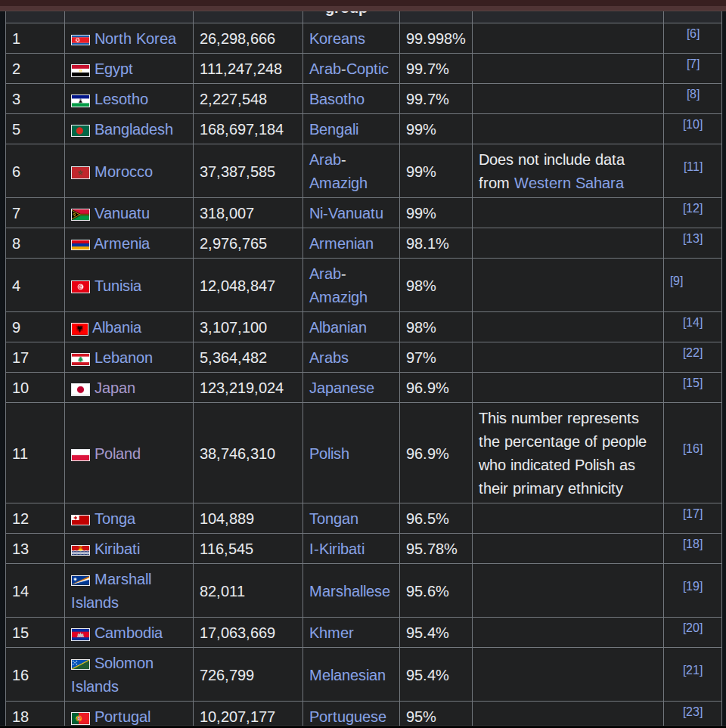Open the Egypt country link
The height and width of the screenshot is (728, 726).
pos(113,69)
